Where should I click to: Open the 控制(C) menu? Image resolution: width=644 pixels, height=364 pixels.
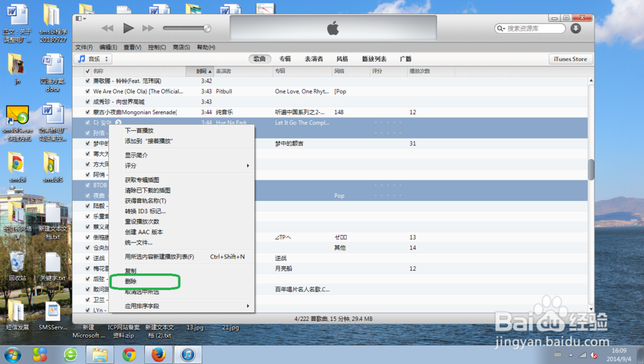pyautogui.click(x=157, y=47)
